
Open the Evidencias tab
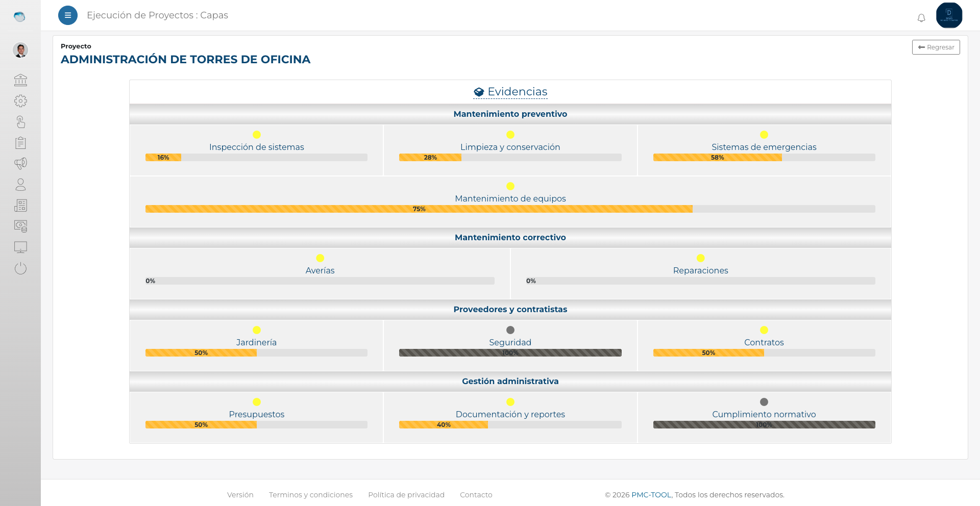tap(510, 92)
